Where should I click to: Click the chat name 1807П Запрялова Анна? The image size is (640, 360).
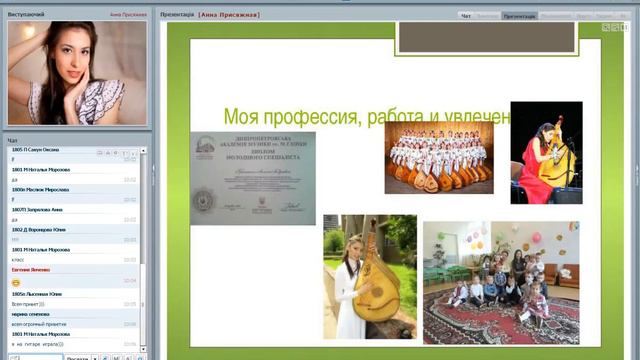[x=37, y=210]
